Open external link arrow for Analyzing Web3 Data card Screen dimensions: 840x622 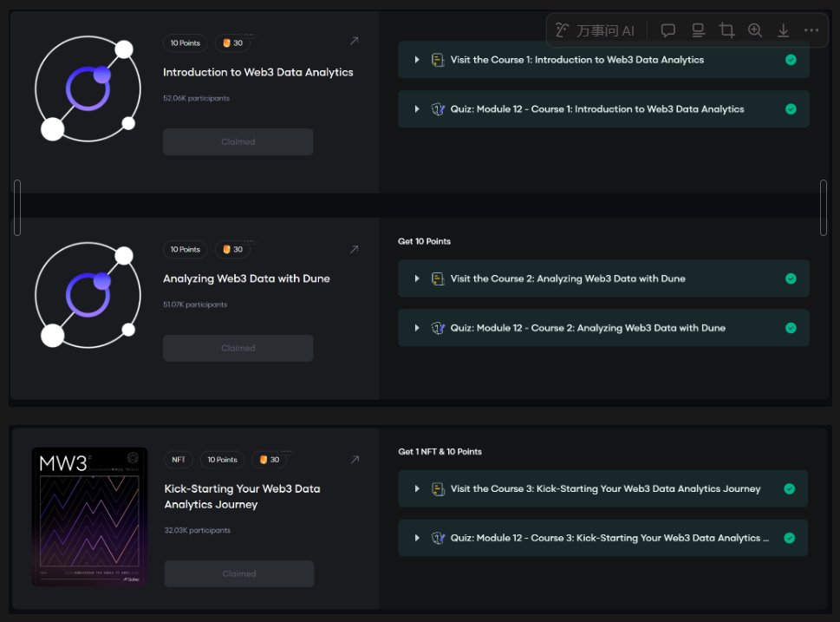pos(354,249)
